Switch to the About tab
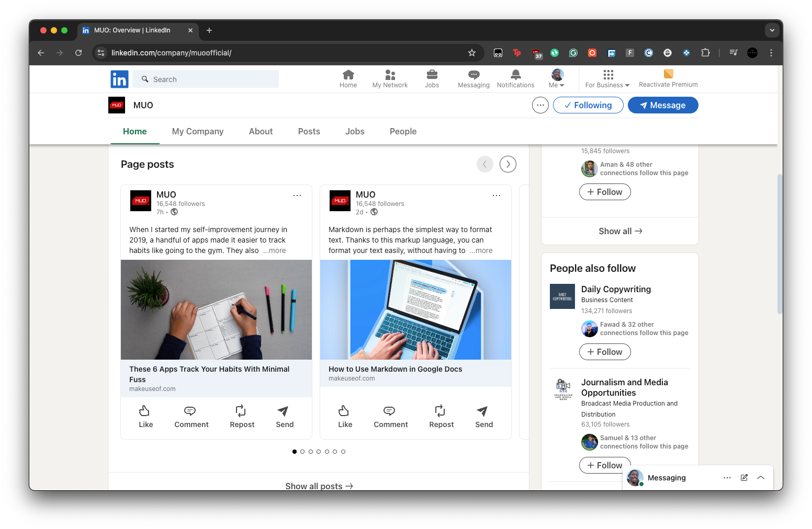812x529 pixels. (261, 131)
